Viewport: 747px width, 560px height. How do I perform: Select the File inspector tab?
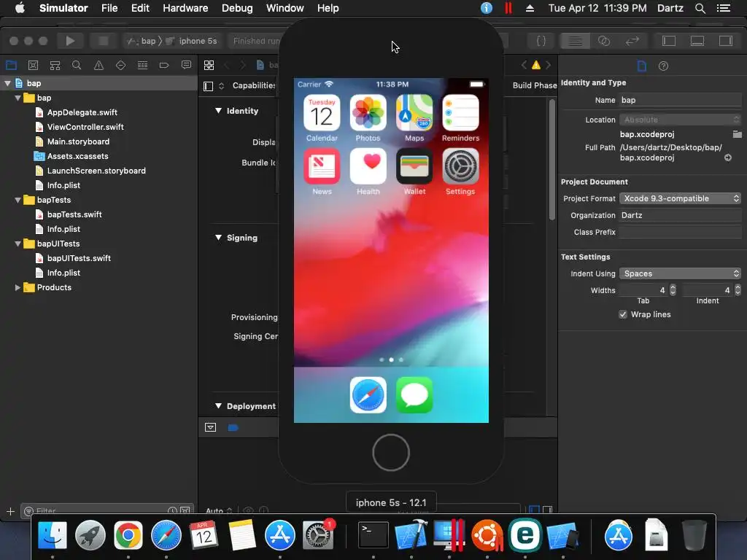[642, 66]
